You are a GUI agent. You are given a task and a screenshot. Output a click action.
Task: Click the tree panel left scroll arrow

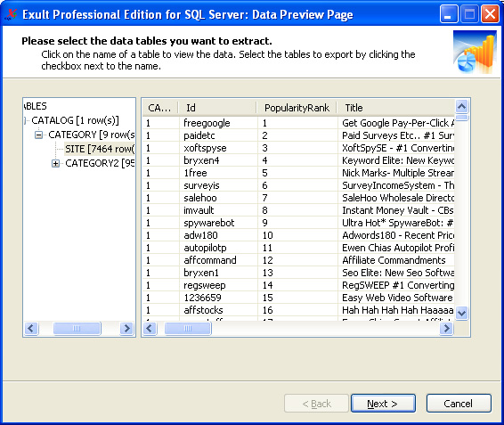31,329
